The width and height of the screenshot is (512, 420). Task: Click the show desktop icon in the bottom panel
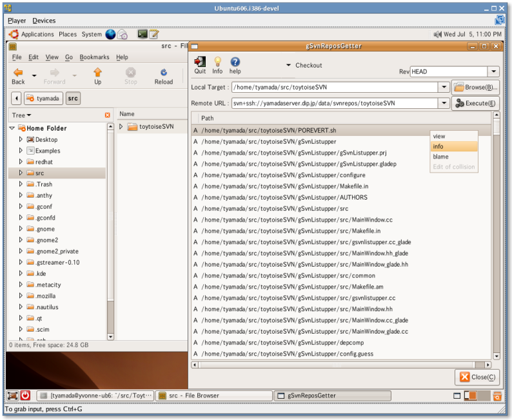click(x=12, y=396)
